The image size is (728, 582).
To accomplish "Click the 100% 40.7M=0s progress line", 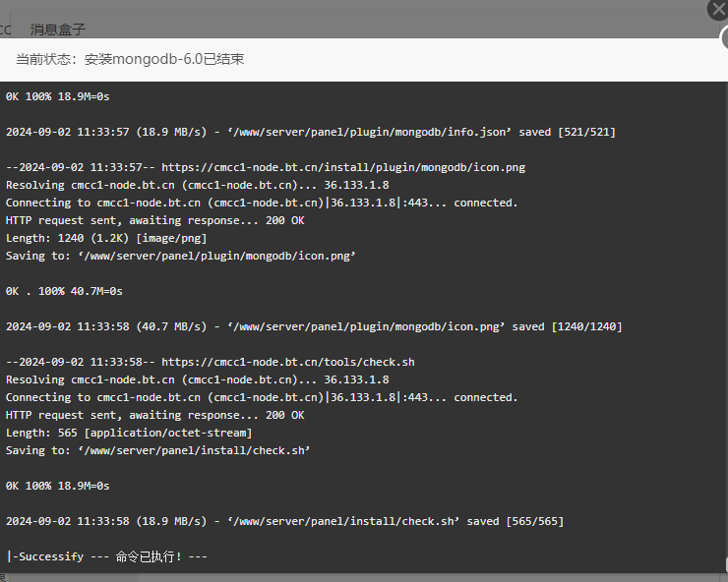I will tap(64, 291).
